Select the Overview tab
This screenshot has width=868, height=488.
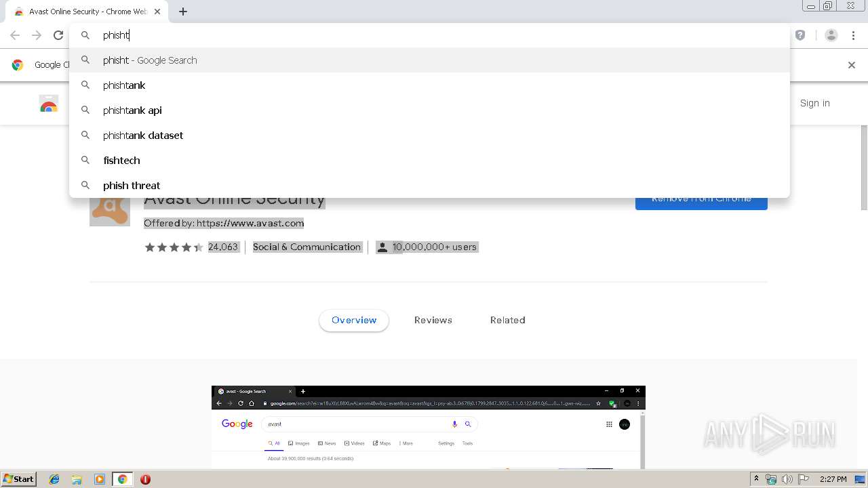pyautogui.click(x=354, y=320)
